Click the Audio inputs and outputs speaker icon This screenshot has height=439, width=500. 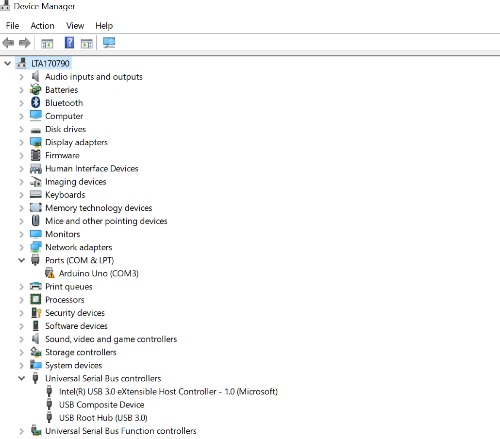pyautogui.click(x=35, y=77)
